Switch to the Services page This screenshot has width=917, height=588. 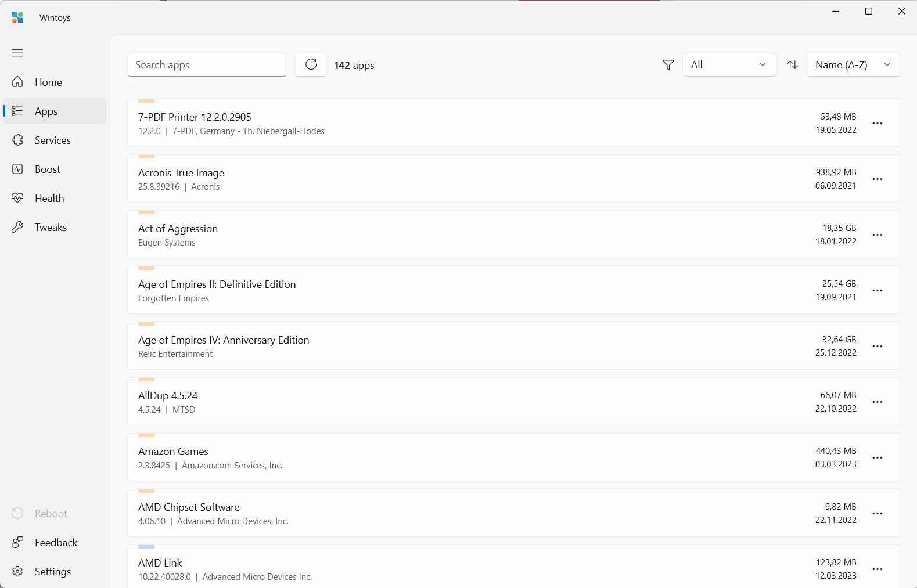tap(55, 140)
